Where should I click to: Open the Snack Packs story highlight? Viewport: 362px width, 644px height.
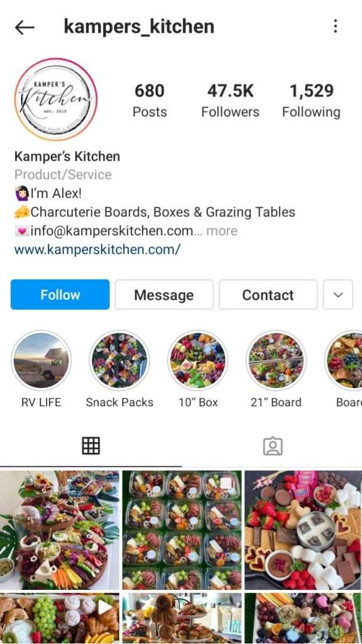119,360
